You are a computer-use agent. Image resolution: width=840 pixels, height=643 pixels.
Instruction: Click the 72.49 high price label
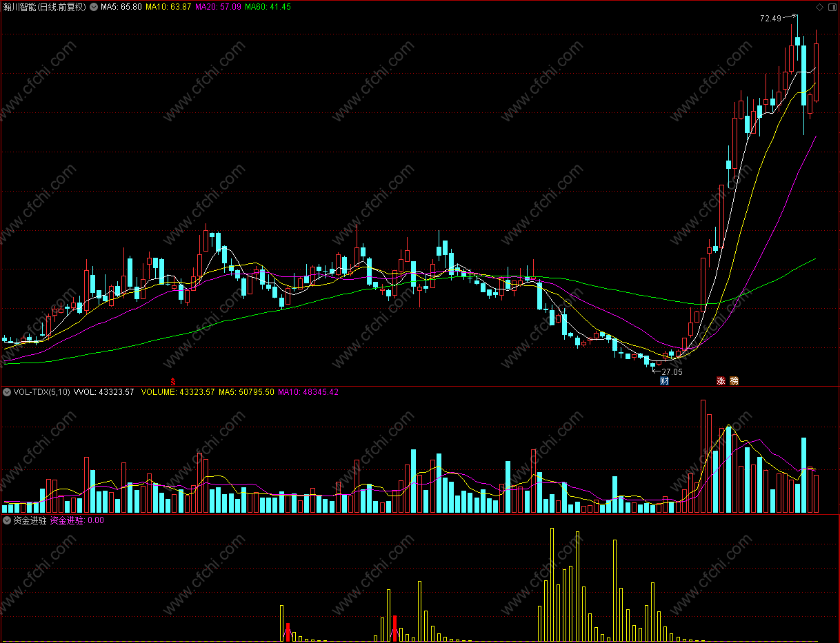coord(770,19)
